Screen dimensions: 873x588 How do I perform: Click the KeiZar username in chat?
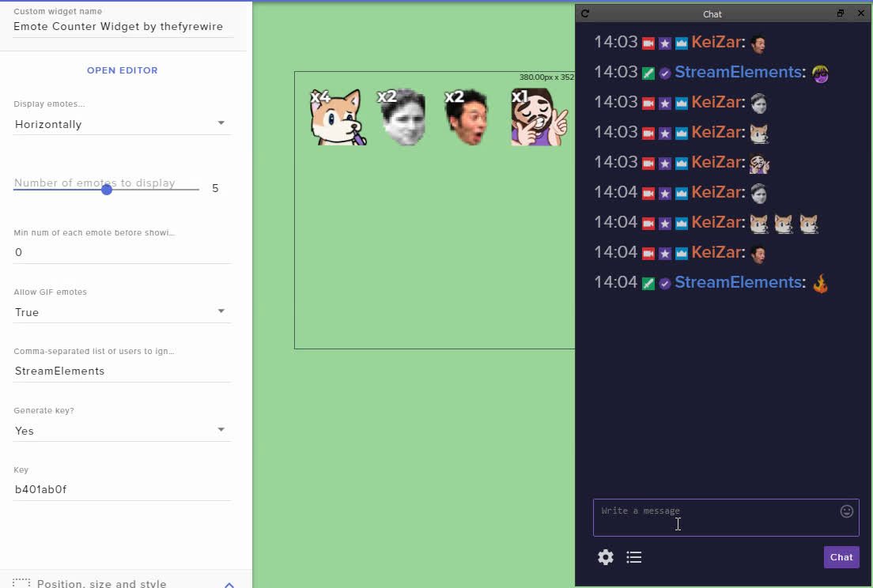(716, 43)
